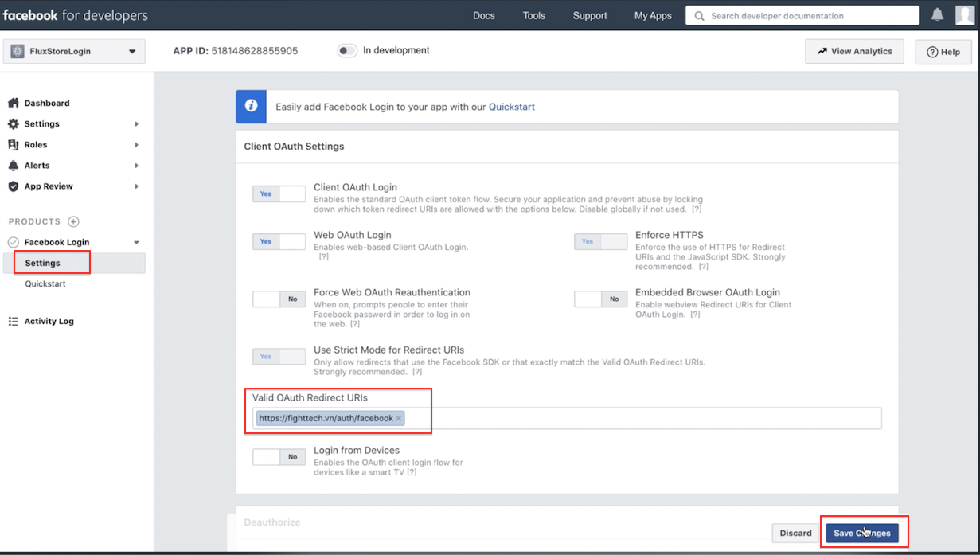Expand the Settings sidebar arrow
980x555 pixels.
click(136, 124)
